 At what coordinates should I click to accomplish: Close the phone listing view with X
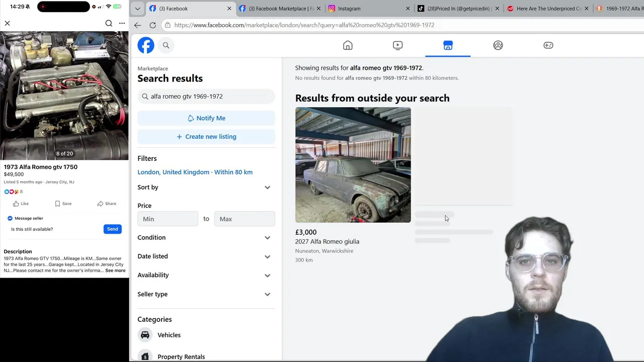(7, 23)
